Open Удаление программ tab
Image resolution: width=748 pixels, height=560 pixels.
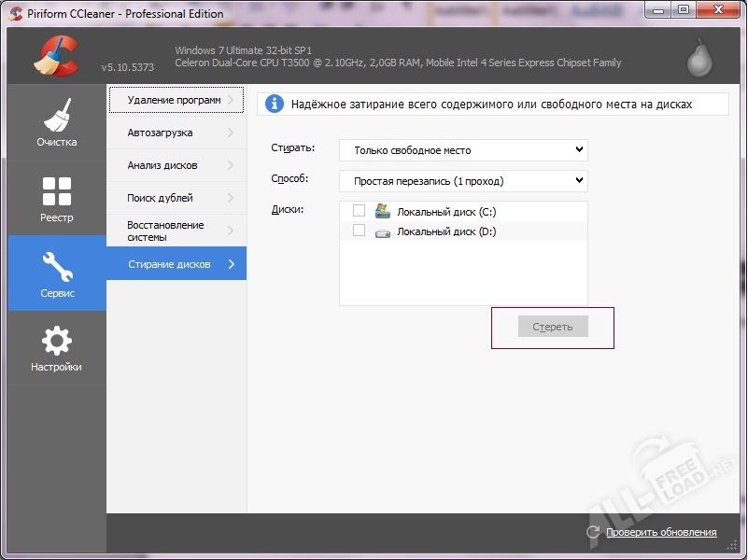pos(176,100)
